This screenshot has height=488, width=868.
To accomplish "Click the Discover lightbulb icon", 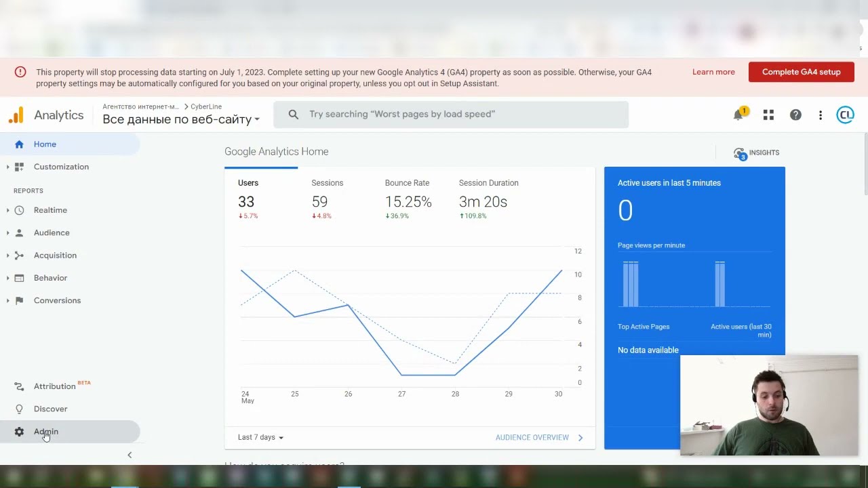I will 19,409.
